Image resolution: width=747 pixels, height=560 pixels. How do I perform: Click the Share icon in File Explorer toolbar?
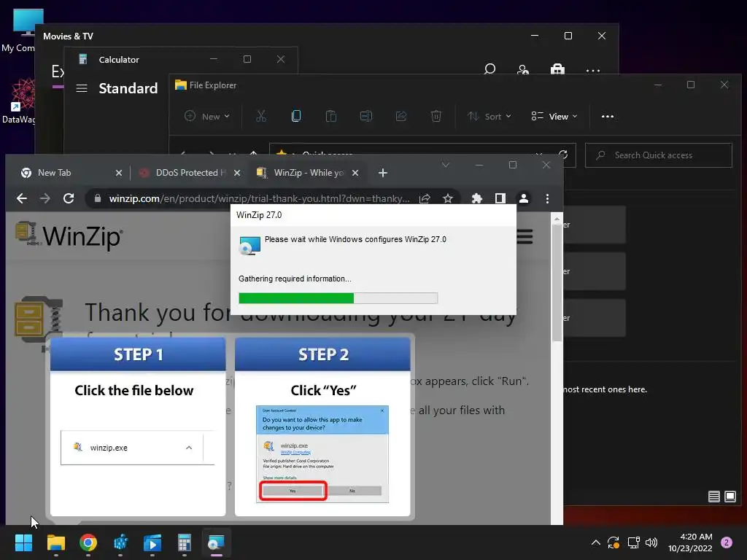400,116
